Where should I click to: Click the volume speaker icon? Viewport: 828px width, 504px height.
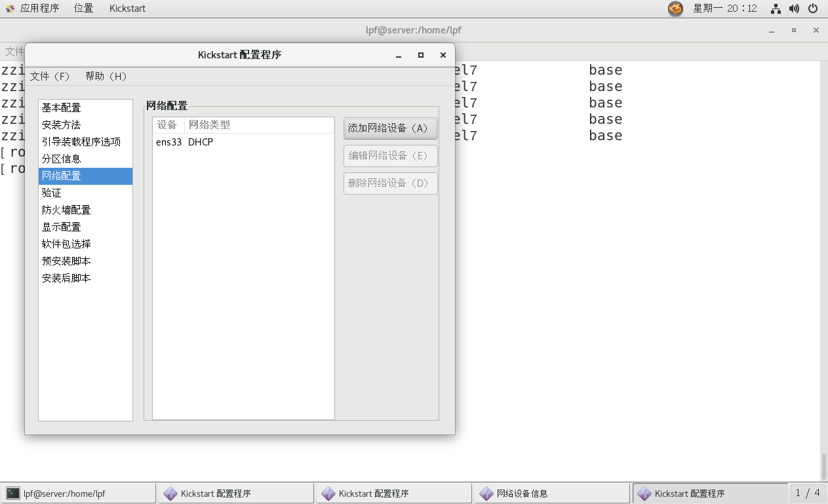[x=794, y=9]
